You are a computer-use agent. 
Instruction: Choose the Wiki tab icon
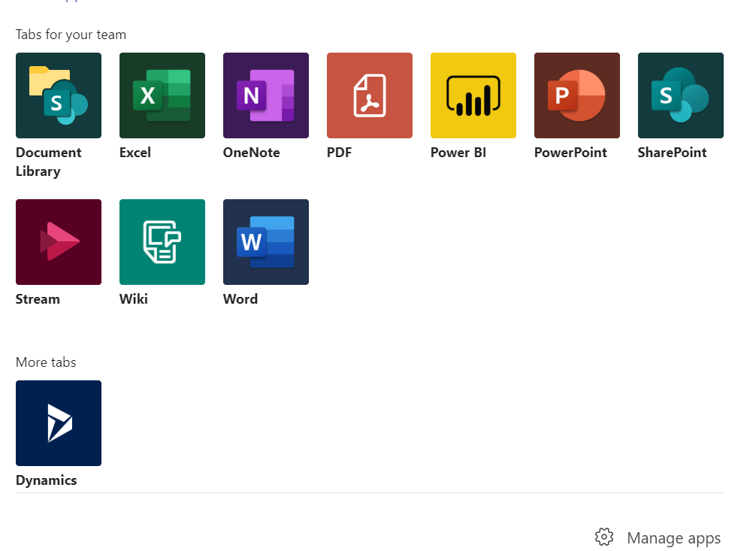click(162, 242)
